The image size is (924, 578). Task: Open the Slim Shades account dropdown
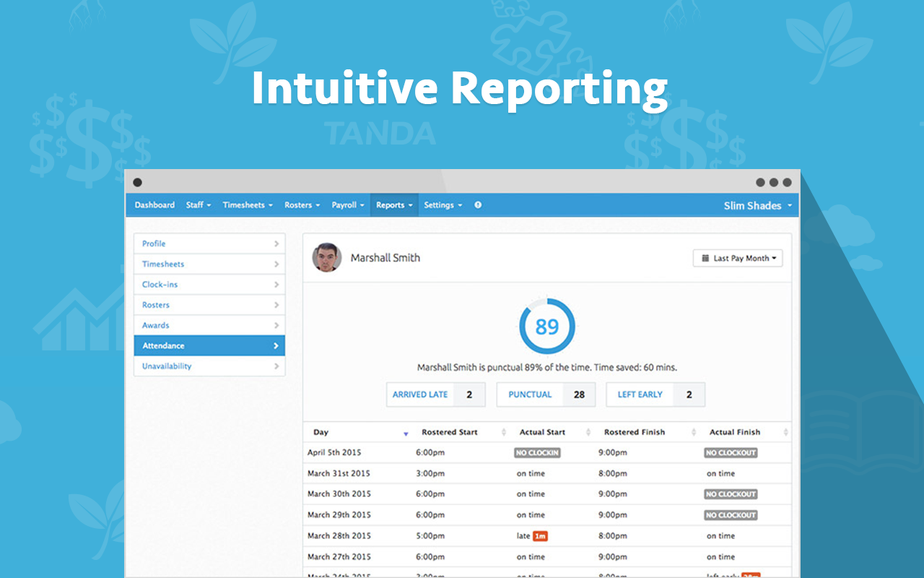pyautogui.click(x=757, y=206)
